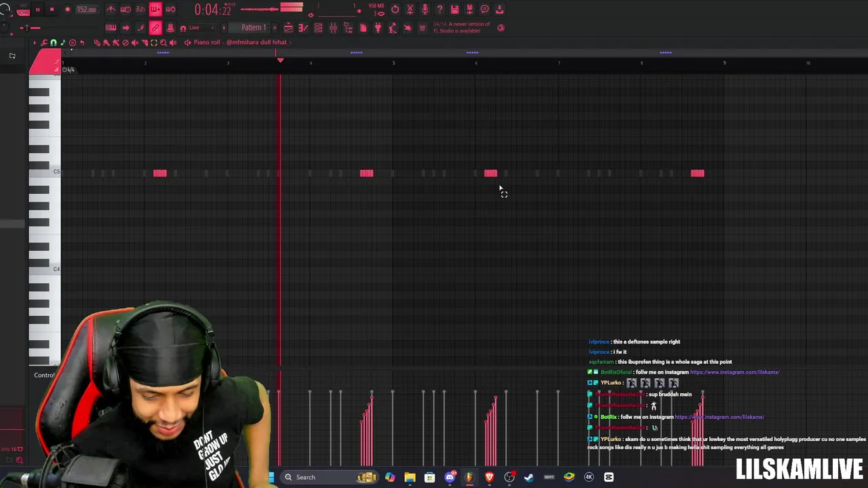Select the dashed-square Select tool
This screenshot has height=488, width=868.
(154, 43)
